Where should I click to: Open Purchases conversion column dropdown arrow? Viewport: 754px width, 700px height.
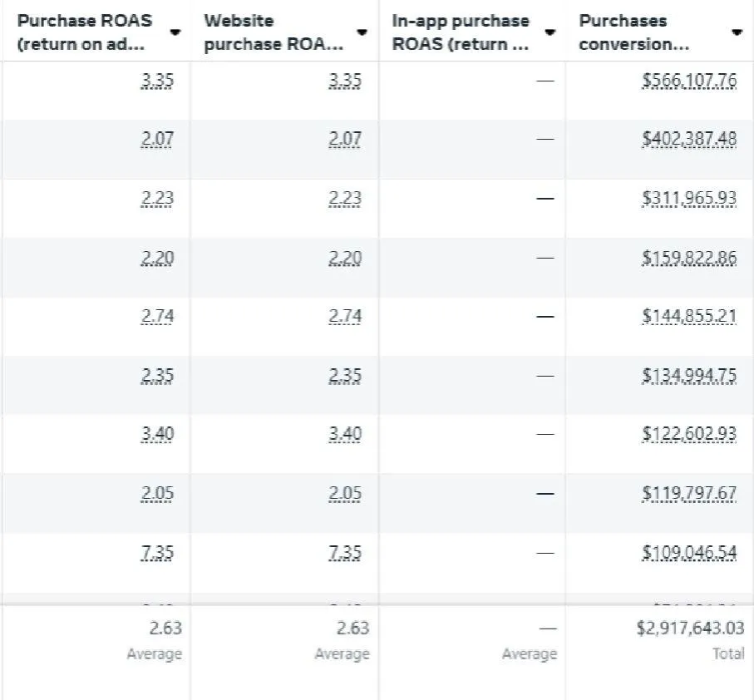click(737, 32)
